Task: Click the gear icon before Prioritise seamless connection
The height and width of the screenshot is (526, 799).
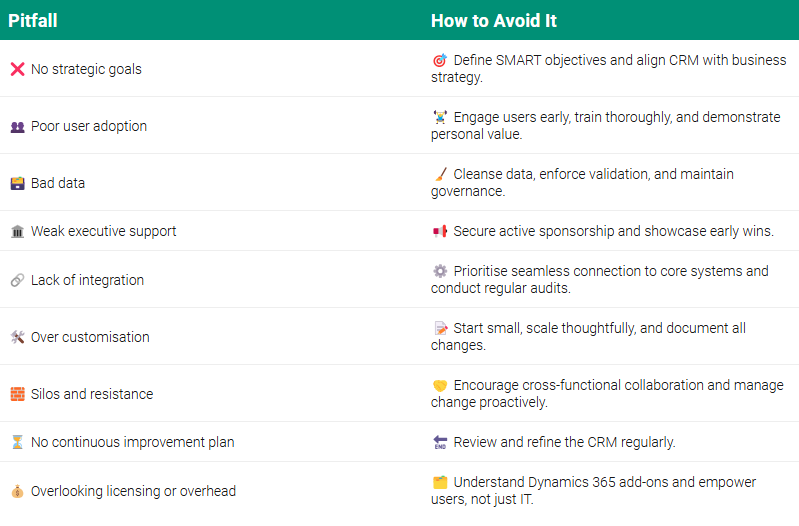Action: 440,272
